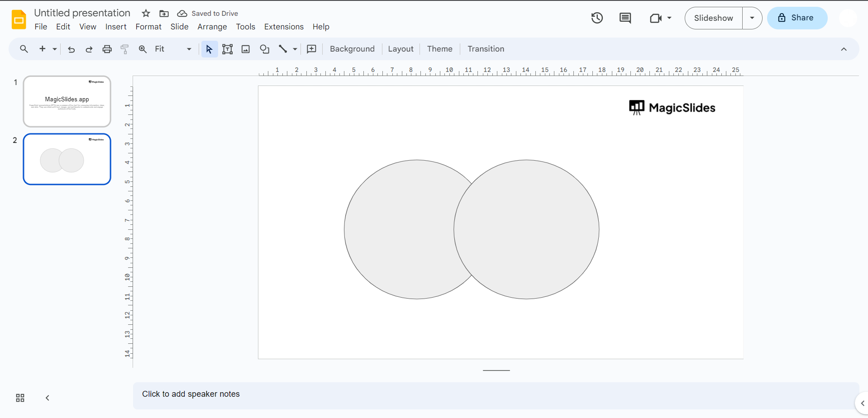Open the Insert menu
The width and height of the screenshot is (868, 418).
click(116, 27)
